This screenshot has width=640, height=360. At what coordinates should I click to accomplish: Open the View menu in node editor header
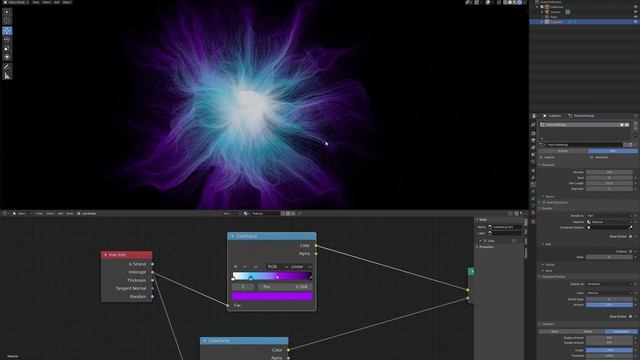39,213
